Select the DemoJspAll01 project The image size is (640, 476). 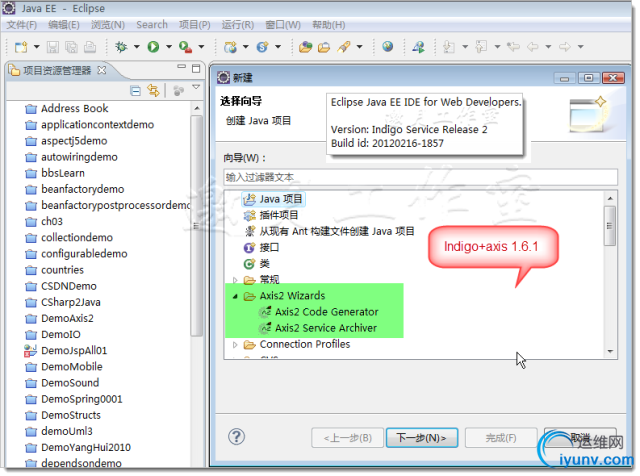pos(66,350)
